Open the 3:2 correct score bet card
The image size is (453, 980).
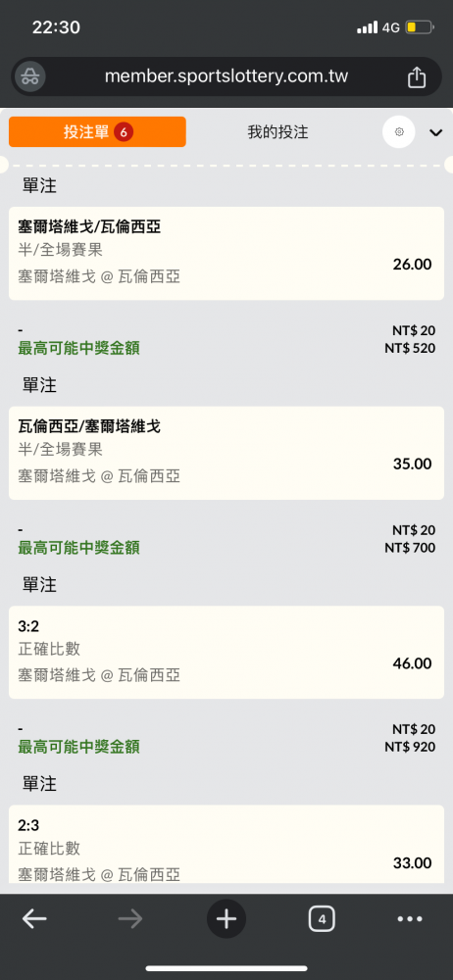pyautogui.click(x=226, y=652)
